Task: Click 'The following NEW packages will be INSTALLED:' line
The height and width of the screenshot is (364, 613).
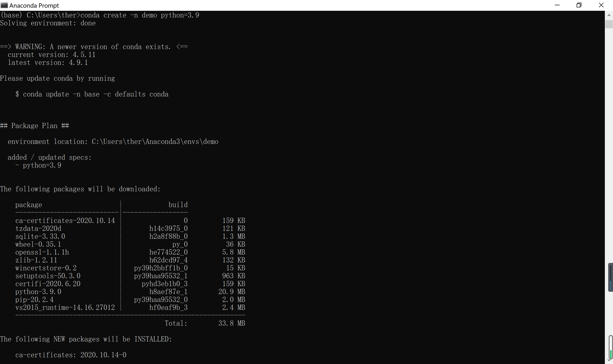Action: click(x=86, y=339)
